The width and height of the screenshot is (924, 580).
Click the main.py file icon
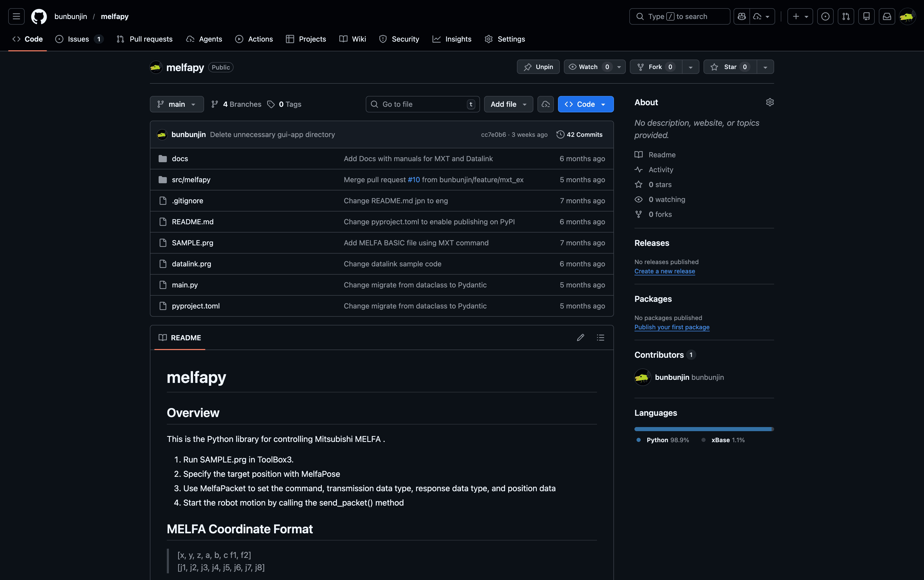point(163,285)
